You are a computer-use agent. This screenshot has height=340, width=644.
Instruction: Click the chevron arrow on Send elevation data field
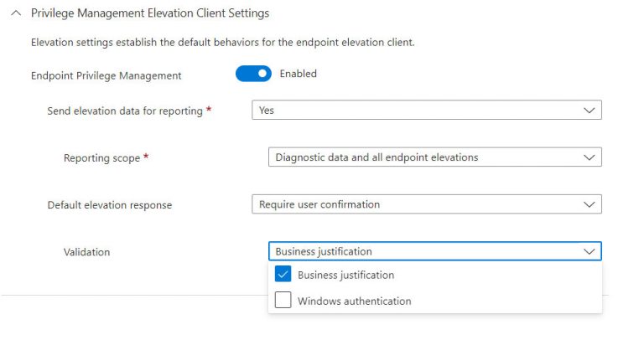click(x=589, y=110)
